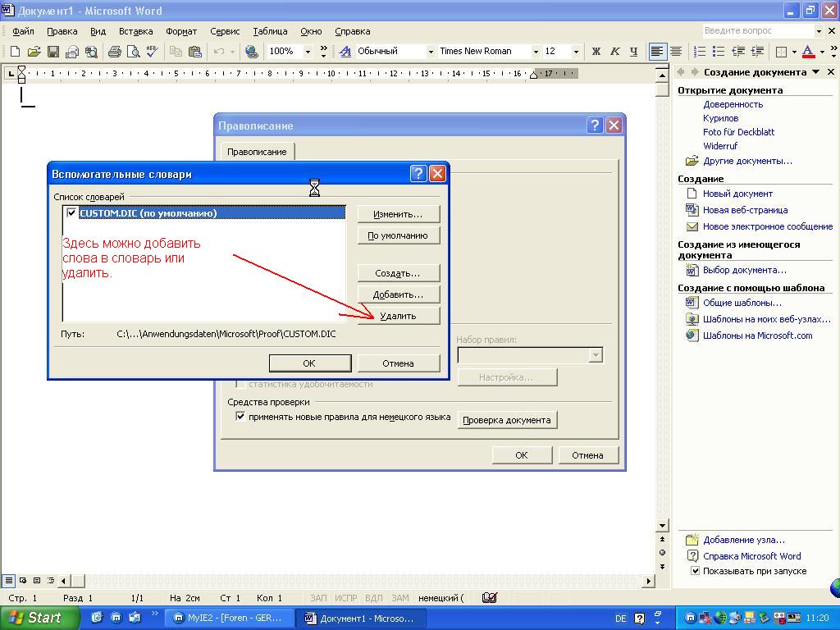Open the Формат menu
The image size is (840, 630).
coord(181,31)
